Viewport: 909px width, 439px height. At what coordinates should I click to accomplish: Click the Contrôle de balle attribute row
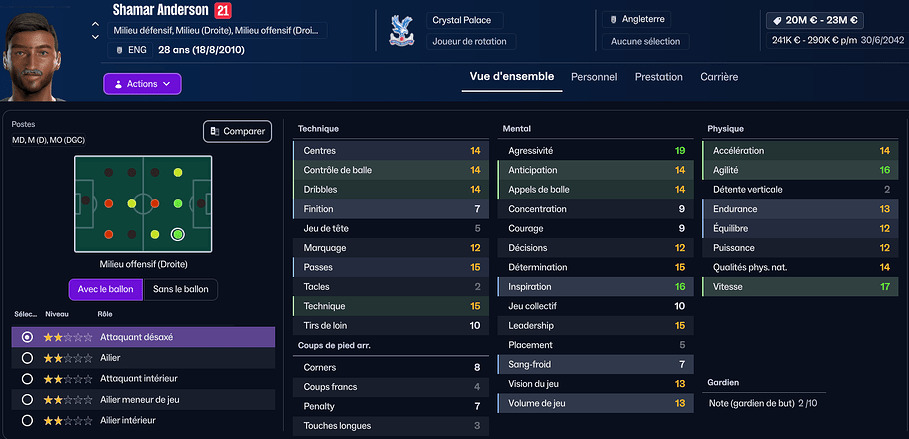[391, 170]
